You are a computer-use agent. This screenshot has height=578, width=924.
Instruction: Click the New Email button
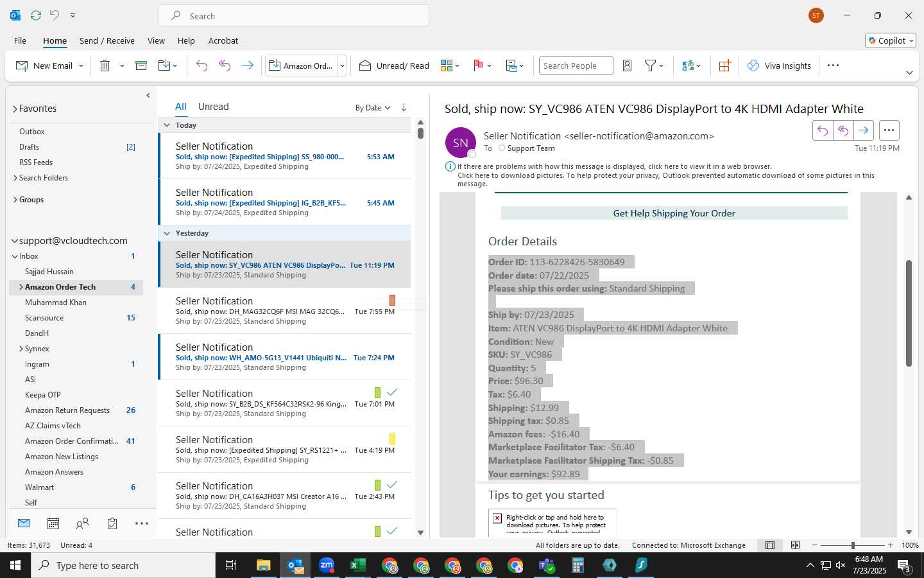tap(44, 66)
